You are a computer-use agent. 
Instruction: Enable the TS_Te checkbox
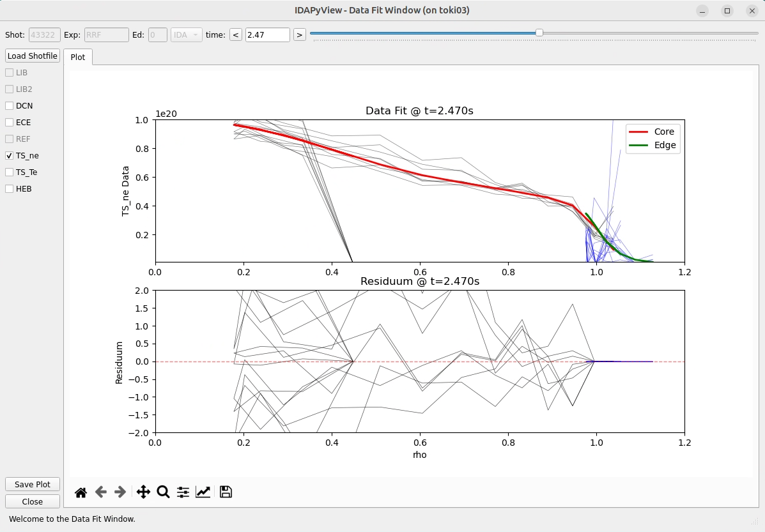[9, 172]
